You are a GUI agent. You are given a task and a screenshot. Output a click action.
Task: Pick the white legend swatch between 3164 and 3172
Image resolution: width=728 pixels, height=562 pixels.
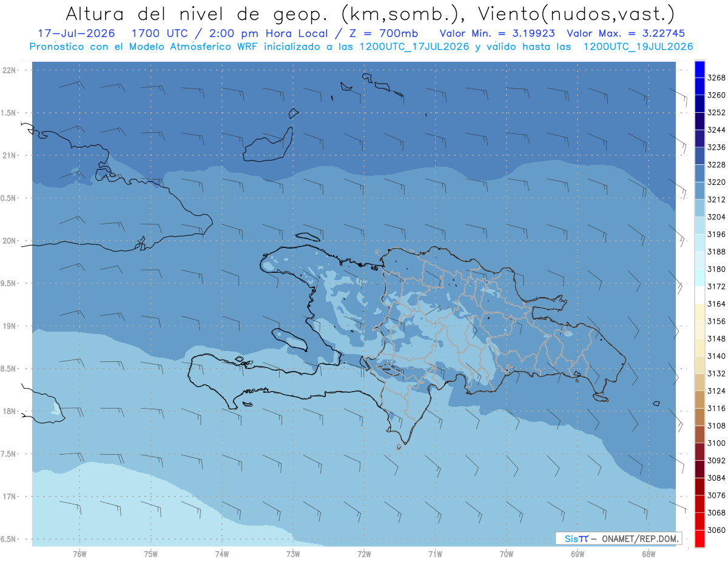(x=699, y=295)
